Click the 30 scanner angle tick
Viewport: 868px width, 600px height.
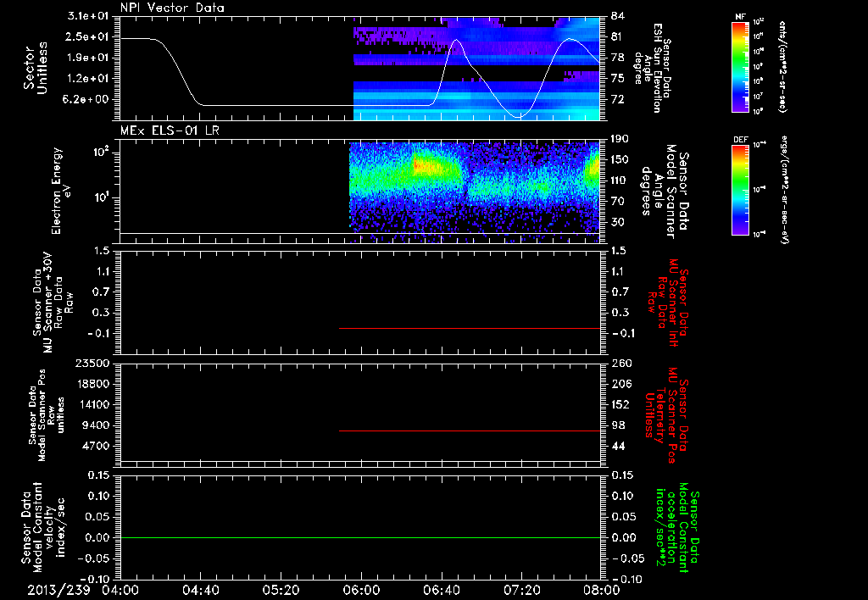[617, 222]
